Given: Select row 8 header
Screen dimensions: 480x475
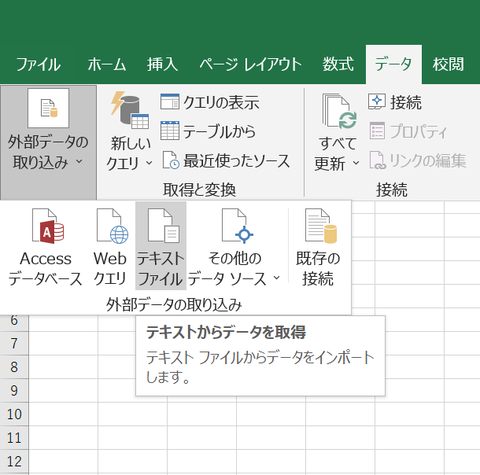Looking at the screenshot, I should point(14,367).
